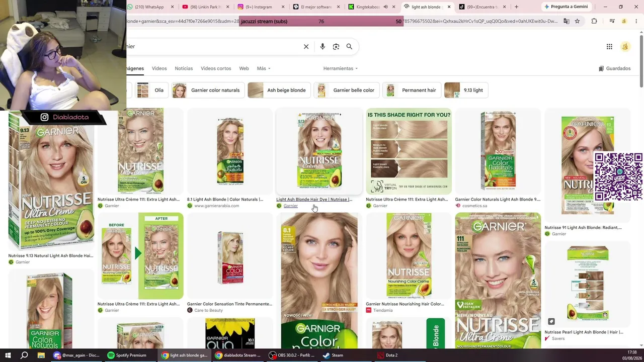Open Guardados saved items

614,68
